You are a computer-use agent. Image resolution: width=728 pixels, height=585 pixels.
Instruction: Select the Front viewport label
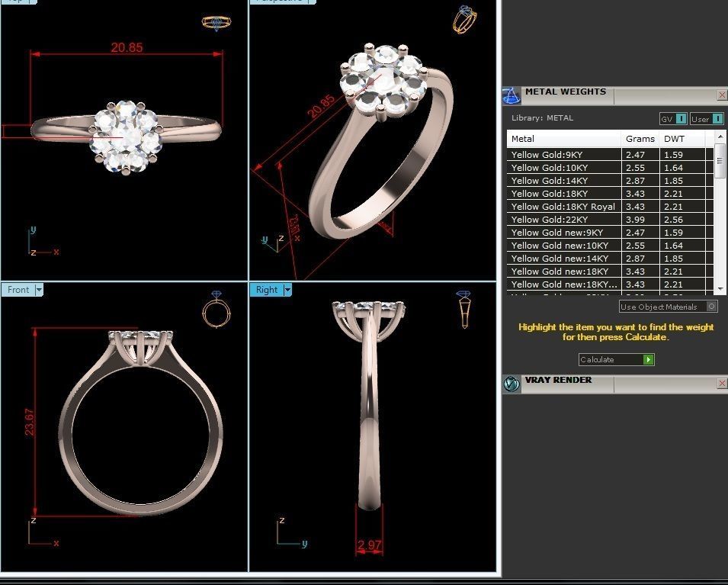(x=18, y=290)
